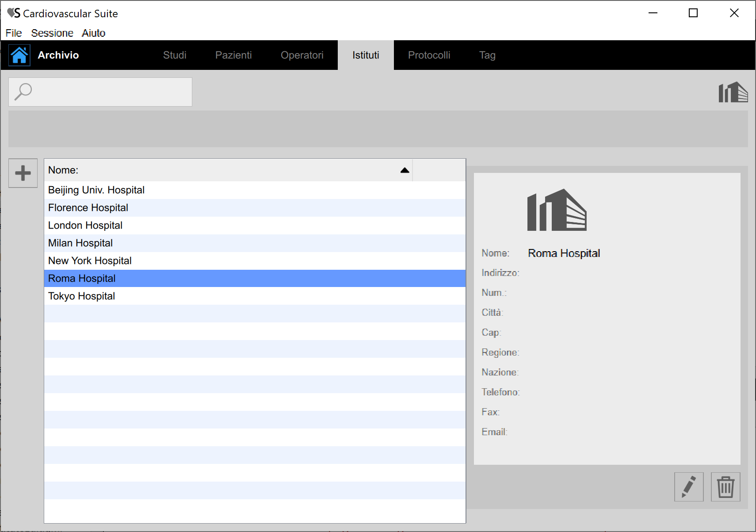
Task: Open the Aiuto menu
Action: (93, 33)
